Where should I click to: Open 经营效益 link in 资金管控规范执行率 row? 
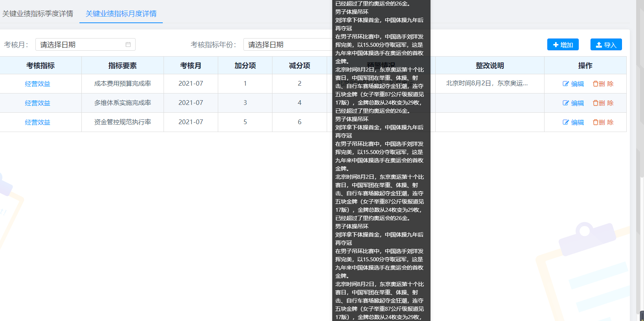coord(38,122)
